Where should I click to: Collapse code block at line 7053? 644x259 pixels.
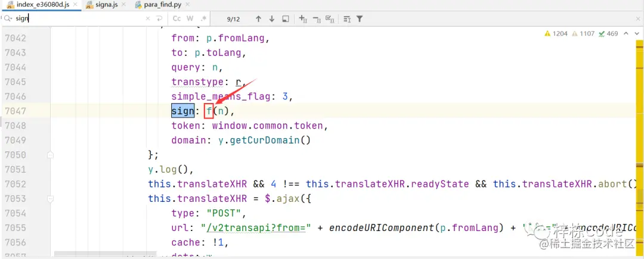pyautogui.click(x=50, y=199)
